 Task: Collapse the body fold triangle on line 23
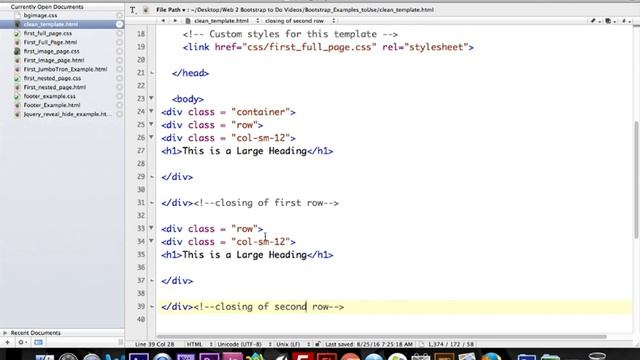pyautogui.click(x=151, y=98)
